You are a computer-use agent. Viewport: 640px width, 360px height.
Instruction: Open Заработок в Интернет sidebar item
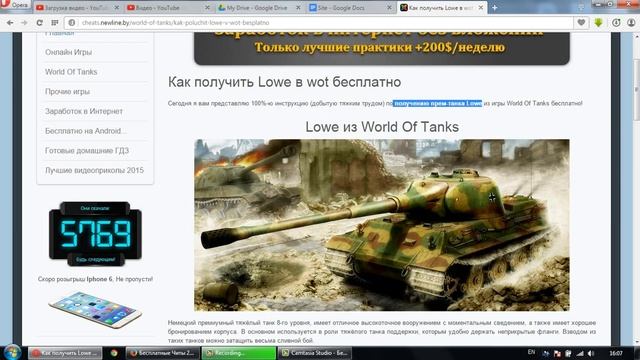coord(84,111)
